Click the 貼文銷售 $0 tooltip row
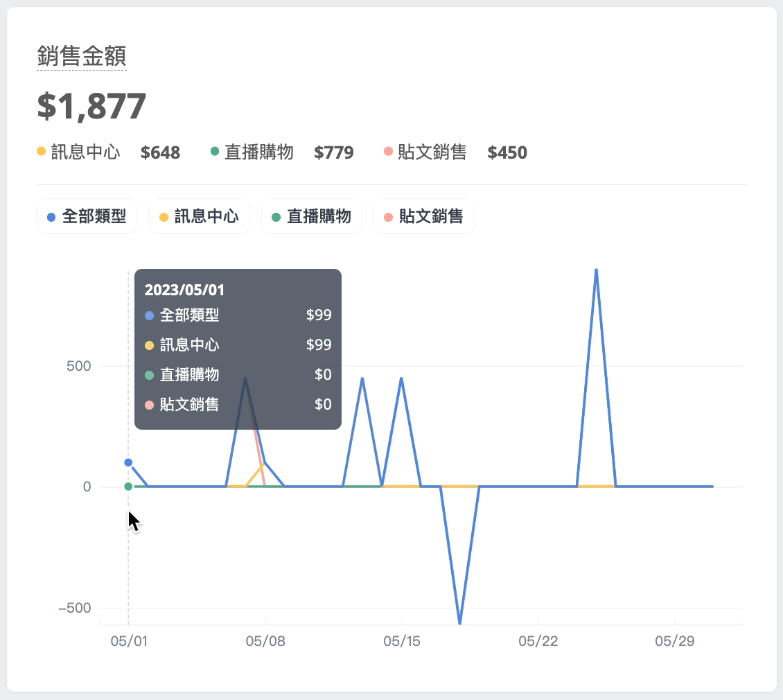The width and height of the screenshot is (783, 700). tap(238, 405)
